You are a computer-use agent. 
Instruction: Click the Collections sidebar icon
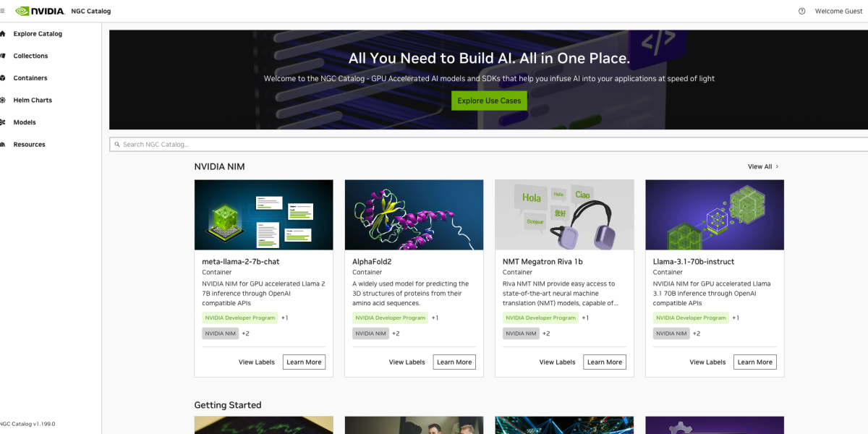pyautogui.click(x=3, y=56)
